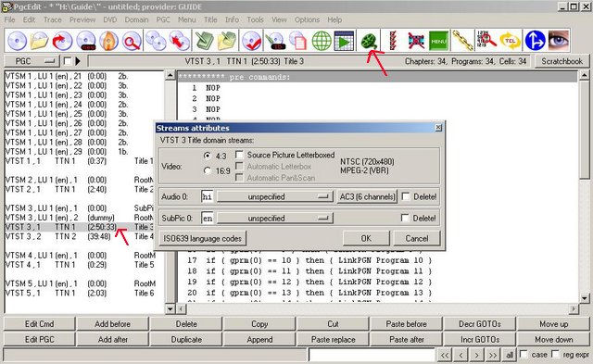Click the two overlapping discs icon

tap(156, 41)
